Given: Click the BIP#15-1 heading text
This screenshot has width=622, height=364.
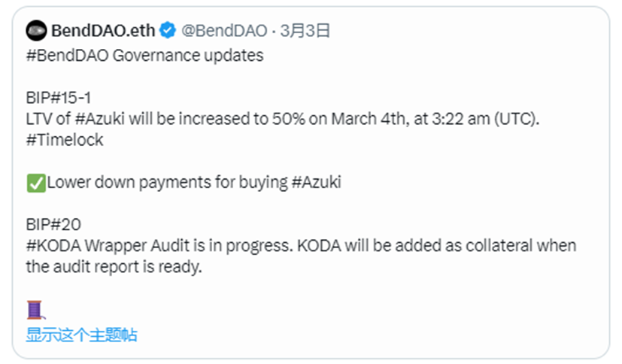Looking at the screenshot, I should (59, 98).
